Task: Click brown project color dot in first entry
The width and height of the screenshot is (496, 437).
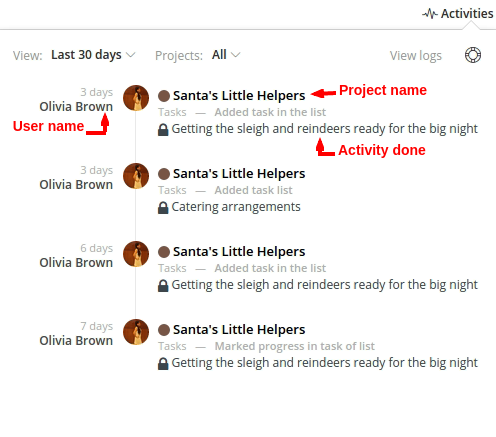Action: [164, 96]
